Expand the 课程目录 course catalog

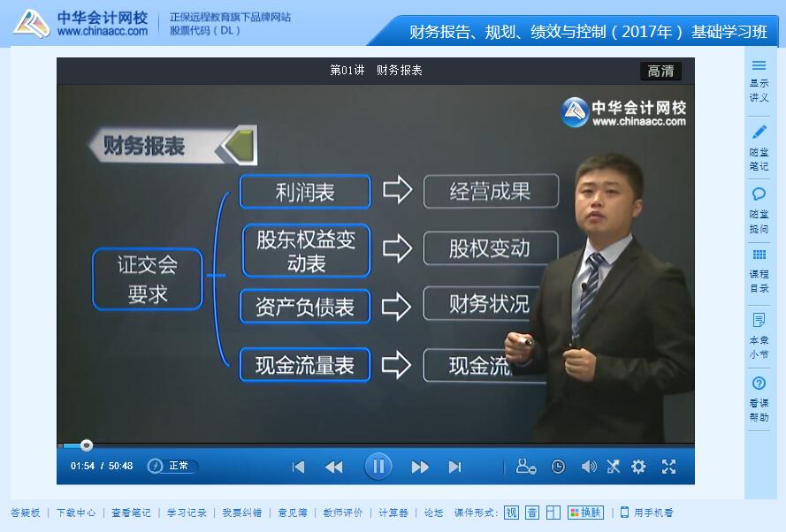point(759,271)
